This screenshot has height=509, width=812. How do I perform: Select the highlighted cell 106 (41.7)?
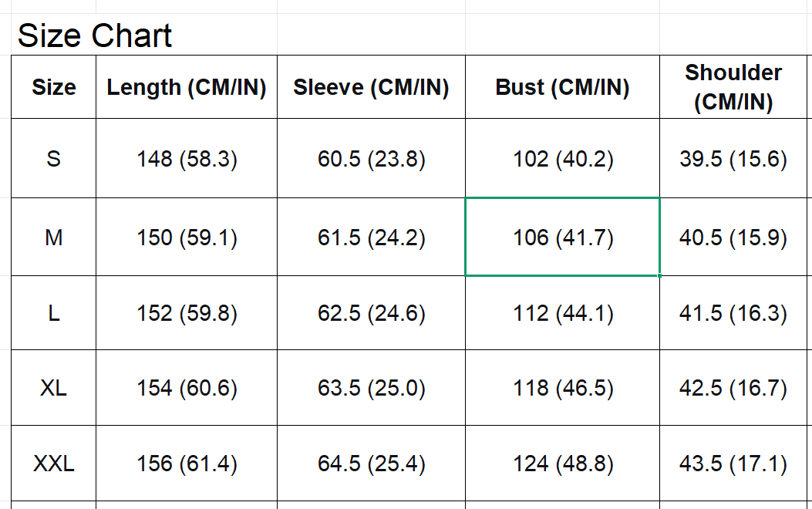point(563,238)
